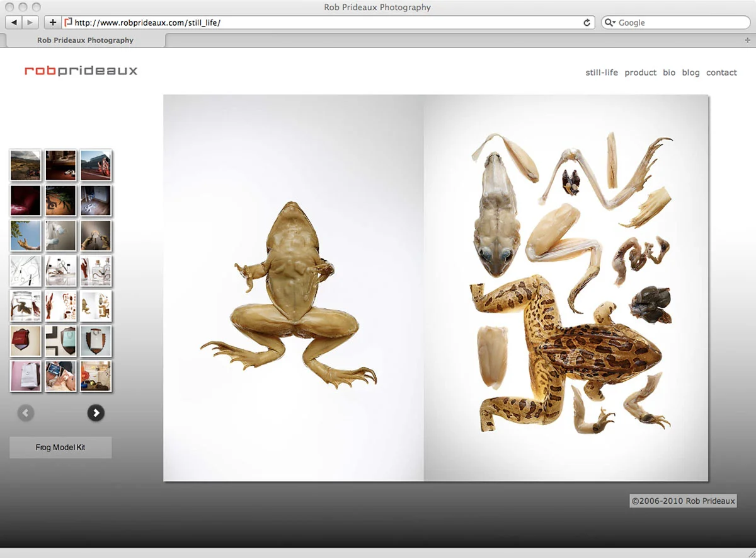Open the white bag on blue wall thumbnail
Screen dimensions: 756x558
[96, 341]
